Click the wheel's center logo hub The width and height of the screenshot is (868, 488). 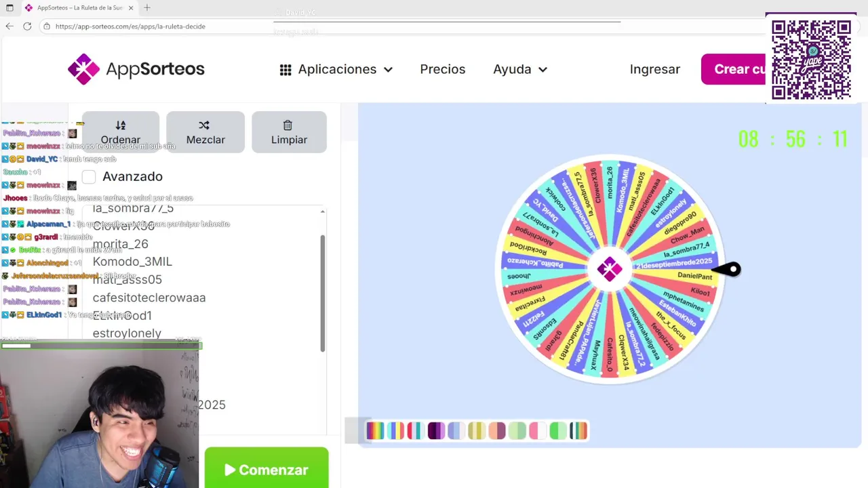(x=609, y=269)
